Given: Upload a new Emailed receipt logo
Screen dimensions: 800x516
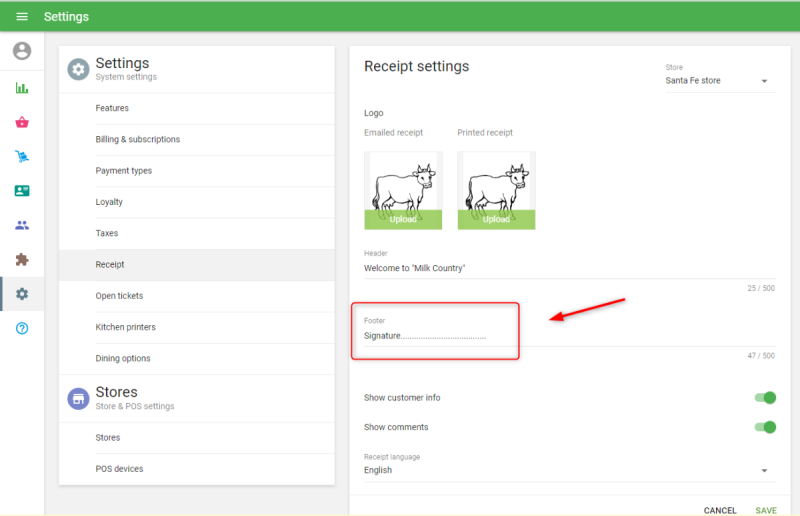Looking at the screenshot, I should click(x=403, y=219).
